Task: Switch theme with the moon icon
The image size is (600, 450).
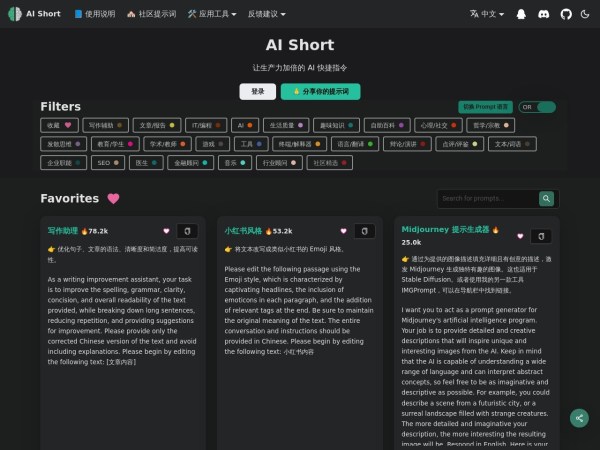Action: coord(587,14)
